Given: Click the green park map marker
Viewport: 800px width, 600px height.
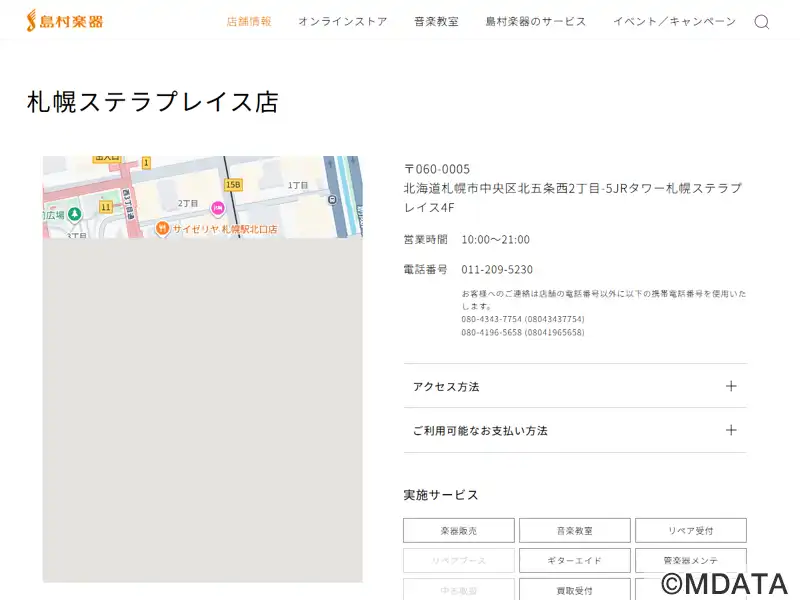Looking at the screenshot, I should tap(74, 214).
